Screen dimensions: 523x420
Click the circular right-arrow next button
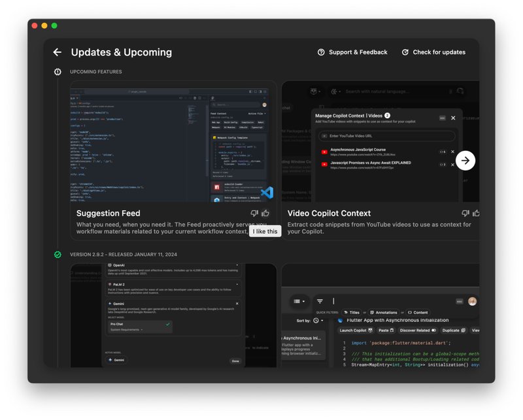pyautogui.click(x=466, y=160)
